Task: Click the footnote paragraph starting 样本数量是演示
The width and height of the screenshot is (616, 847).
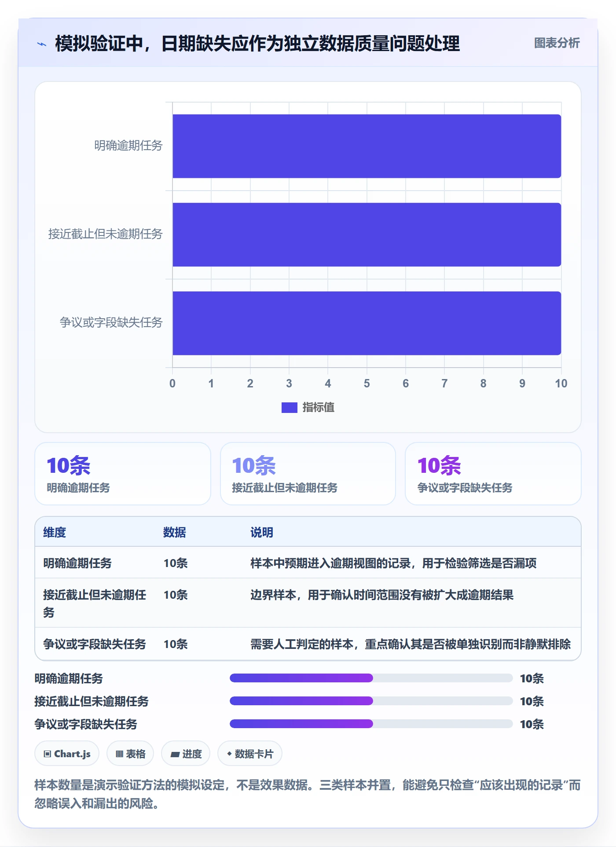Action: point(308,794)
